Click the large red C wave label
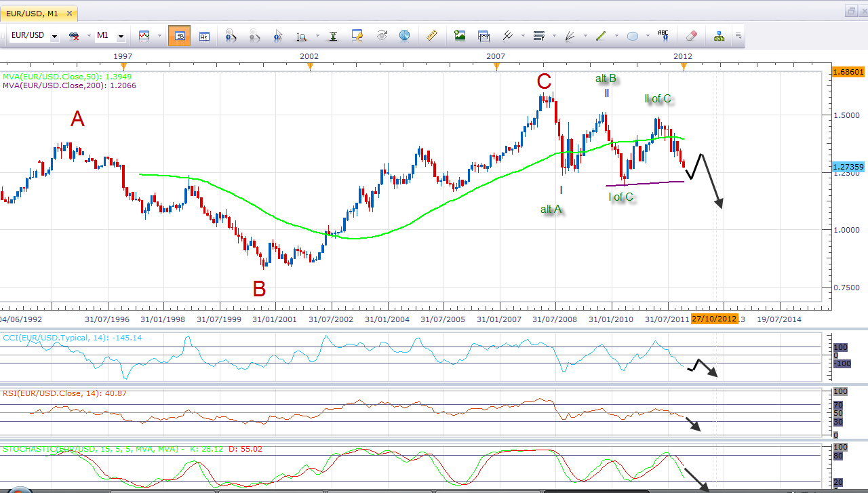 [x=544, y=82]
